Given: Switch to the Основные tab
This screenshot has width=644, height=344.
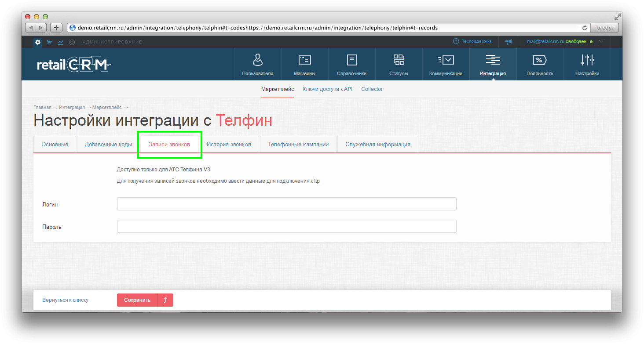Looking at the screenshot, I should point(55,144).
